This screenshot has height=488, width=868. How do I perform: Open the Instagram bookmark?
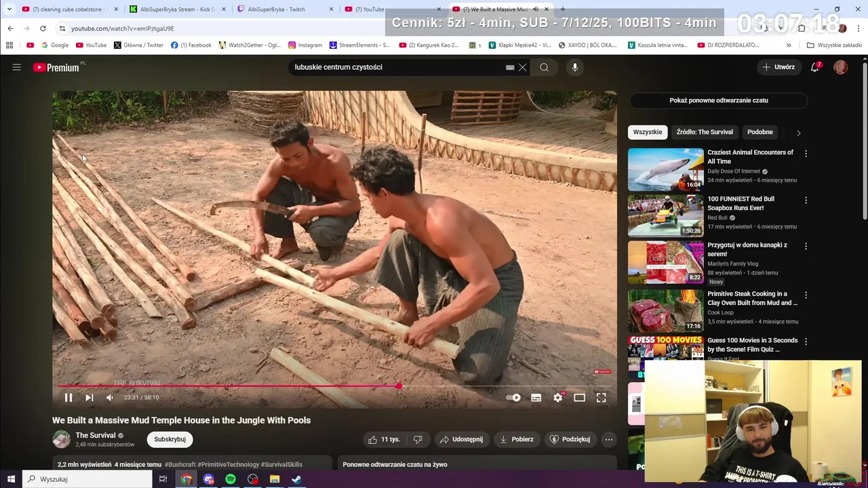click(305, 45)
